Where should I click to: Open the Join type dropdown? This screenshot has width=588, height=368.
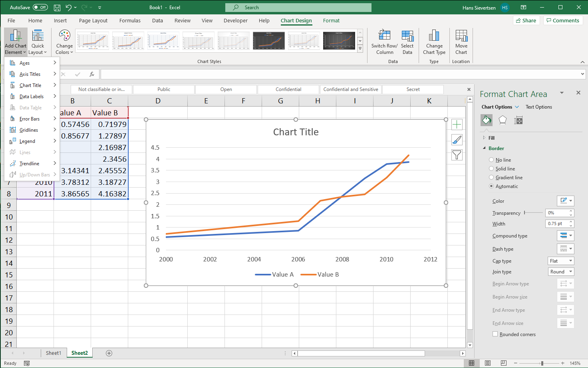561,271
